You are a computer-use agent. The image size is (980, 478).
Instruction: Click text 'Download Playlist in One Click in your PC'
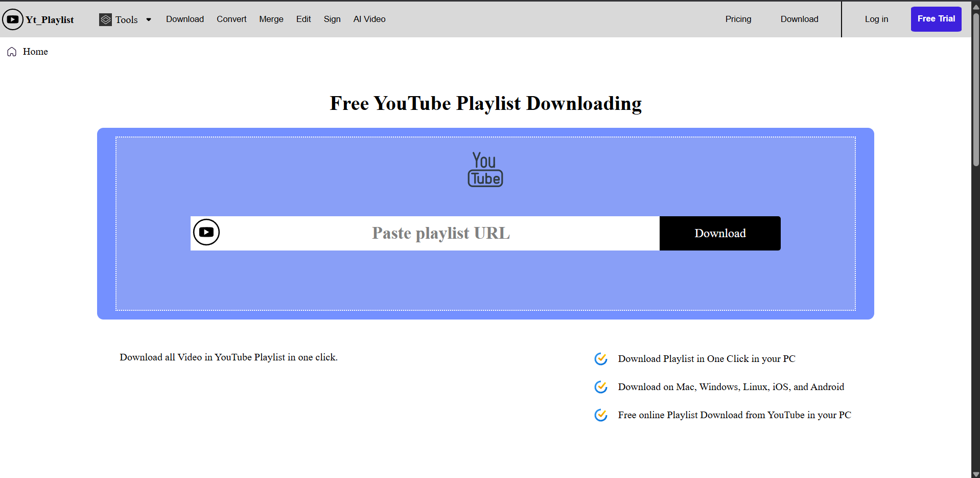click(x=707, y=359)
